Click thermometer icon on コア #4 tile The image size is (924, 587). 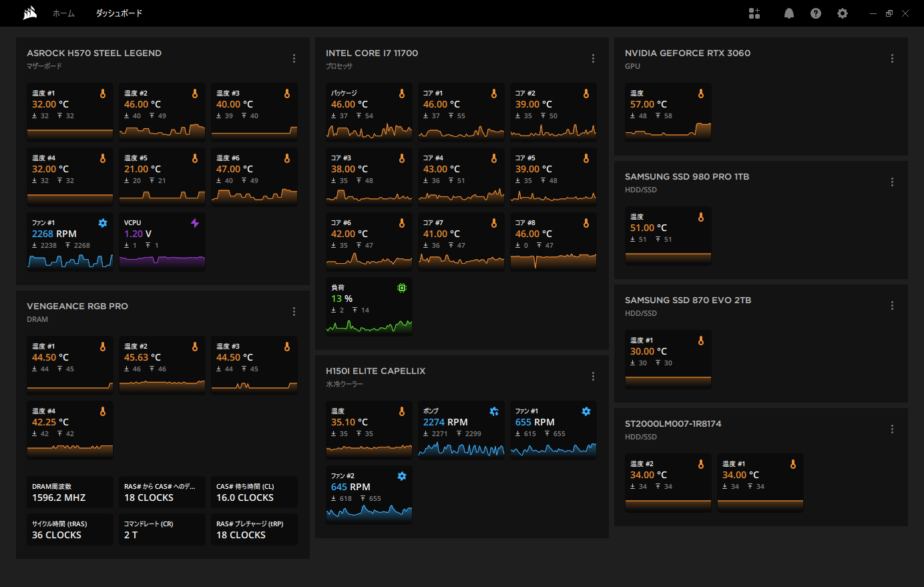[x=494, y=158]
